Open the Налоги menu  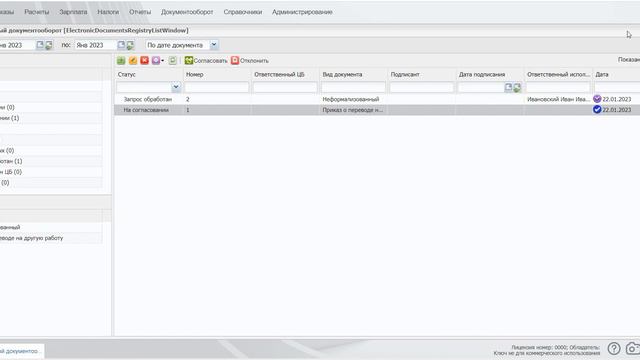pos(108,12)
